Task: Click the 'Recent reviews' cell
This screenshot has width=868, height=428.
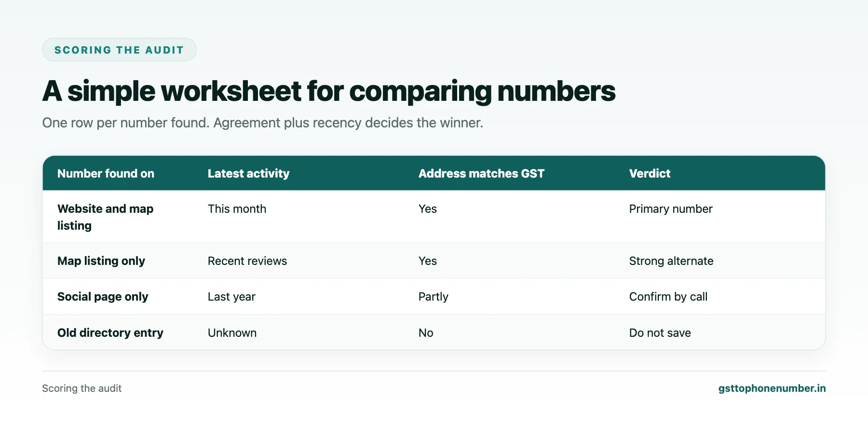Action: 247,261
